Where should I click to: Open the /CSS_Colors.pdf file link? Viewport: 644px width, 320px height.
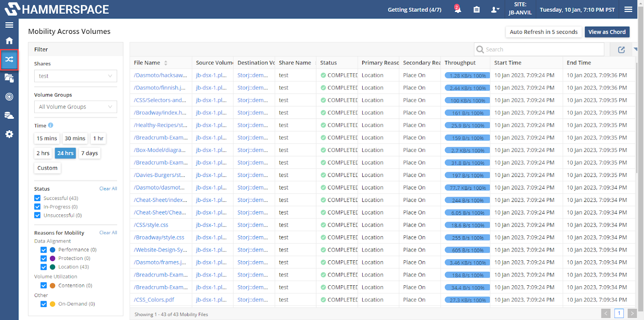[x=154, y=300]
